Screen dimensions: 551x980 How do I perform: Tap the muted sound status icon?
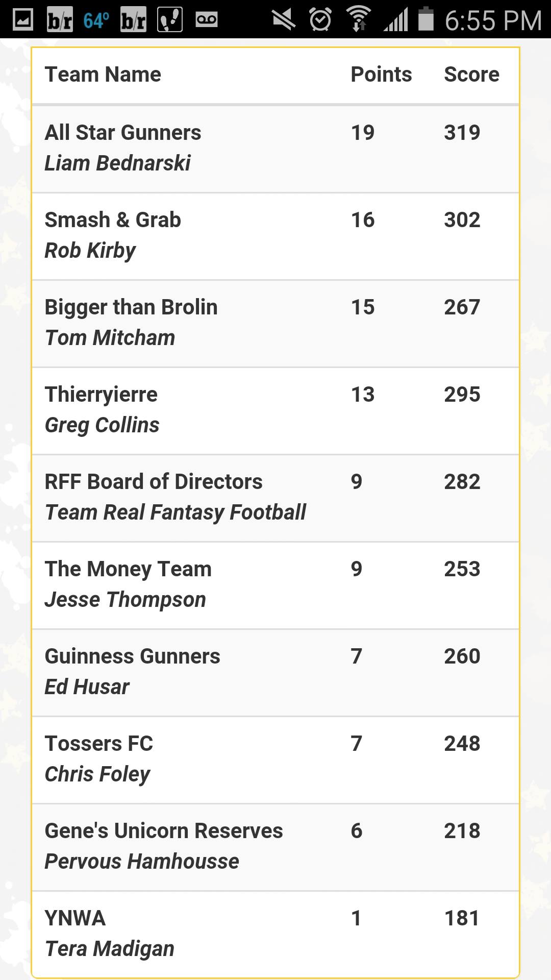coord(284,20)
